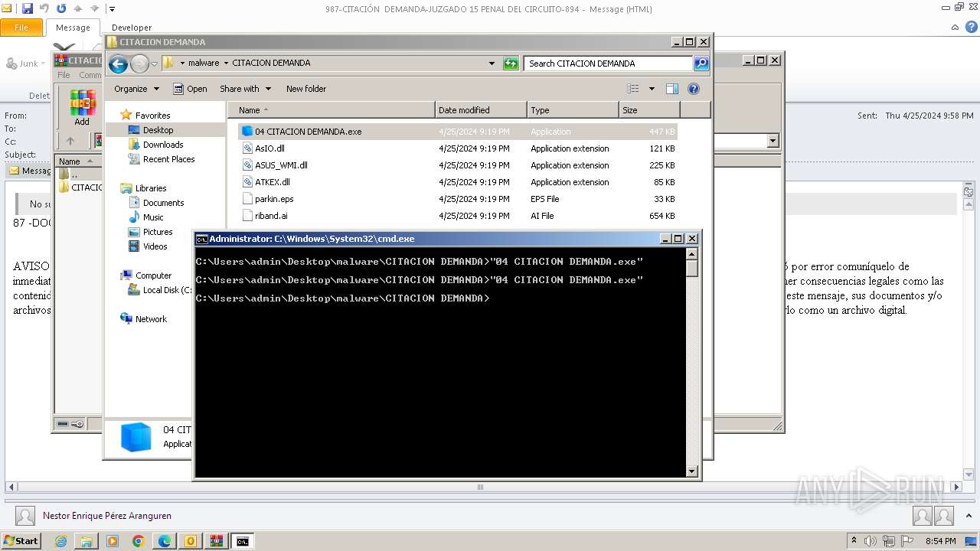
Task: Click the malware breadcrumb in address bar
Action: tap(204, 64)
